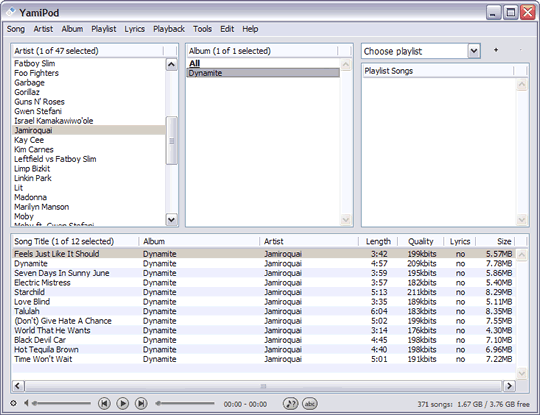The height and width of the screenshot is (415, 540).
Task: Click artist list scroll down arrow
Action: point(172,219)
